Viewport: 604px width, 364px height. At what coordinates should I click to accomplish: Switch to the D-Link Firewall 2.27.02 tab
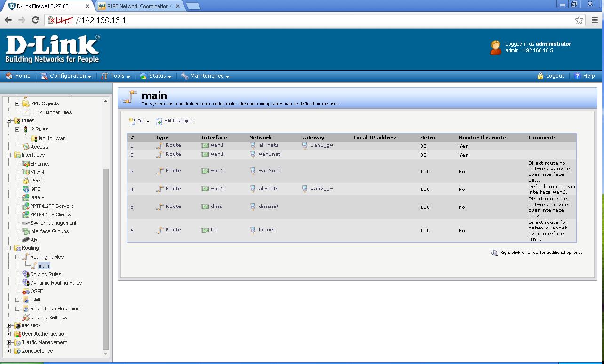click(x=47, y=6)
